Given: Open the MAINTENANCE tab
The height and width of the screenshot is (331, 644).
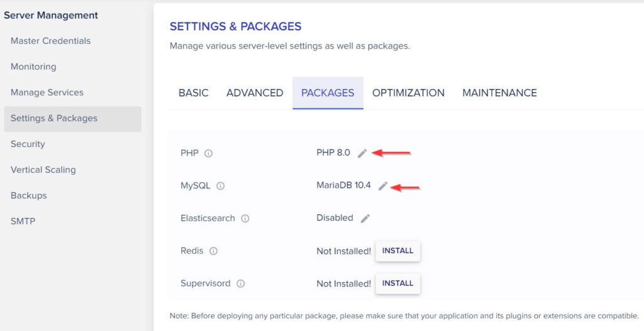Looking at the screenshot, I should click(499, 93).
